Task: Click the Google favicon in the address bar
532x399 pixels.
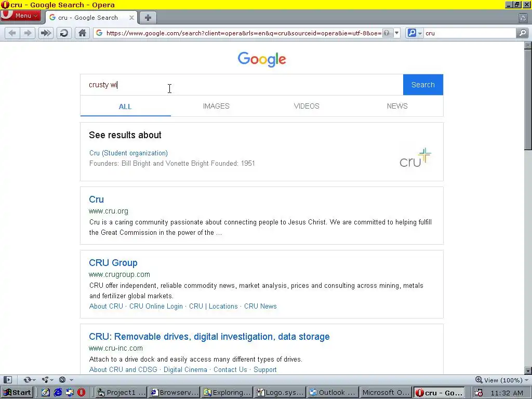Action: pyautogui.click(x=99, y=33)
